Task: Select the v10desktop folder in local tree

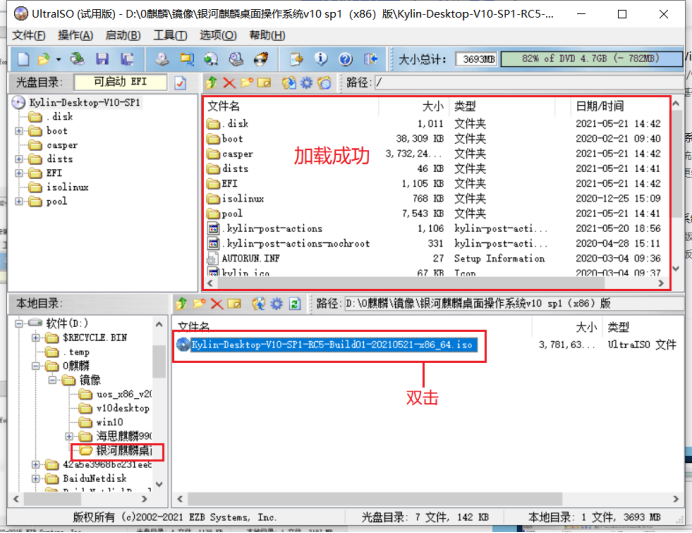Action: (x=123, y=408)
